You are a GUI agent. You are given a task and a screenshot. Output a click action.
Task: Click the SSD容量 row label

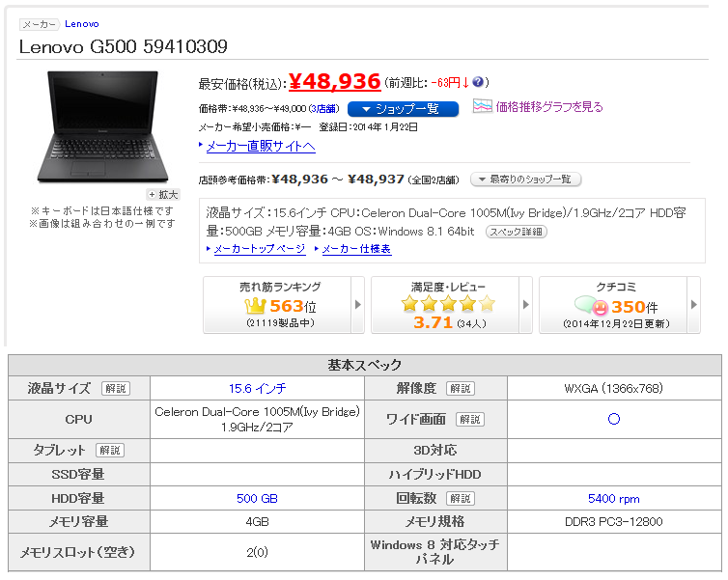[78, 474]
